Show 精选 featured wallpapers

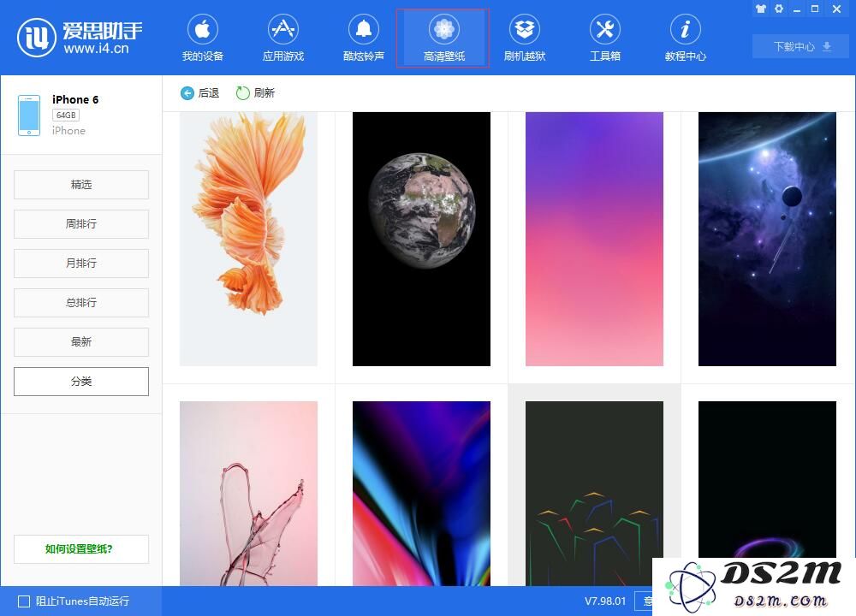(x=81, y=185)
